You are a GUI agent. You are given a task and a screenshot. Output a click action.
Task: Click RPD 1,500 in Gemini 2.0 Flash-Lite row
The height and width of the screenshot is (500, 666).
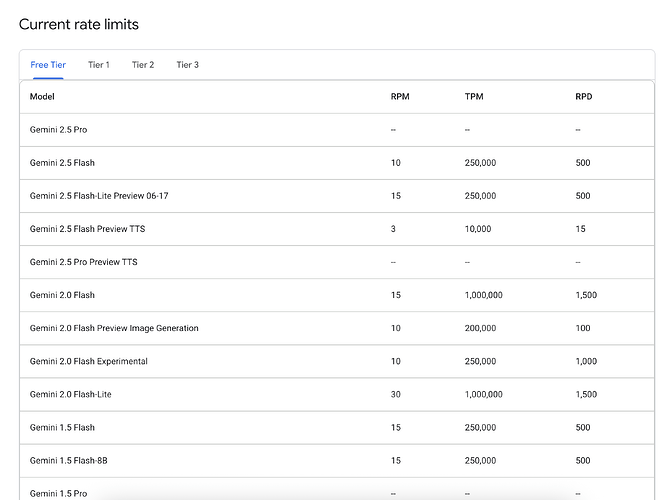[586, 395]
